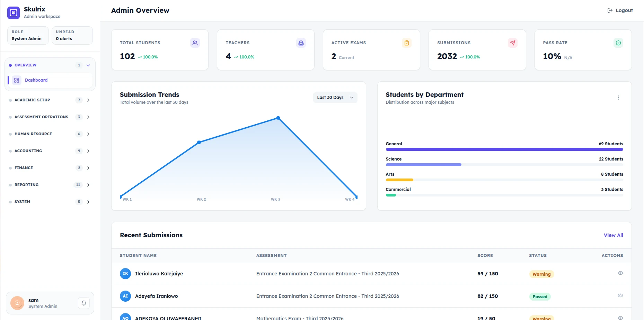Click the Teachers card building icon
This screenshot has width=644, height=320.
[301, 43]
